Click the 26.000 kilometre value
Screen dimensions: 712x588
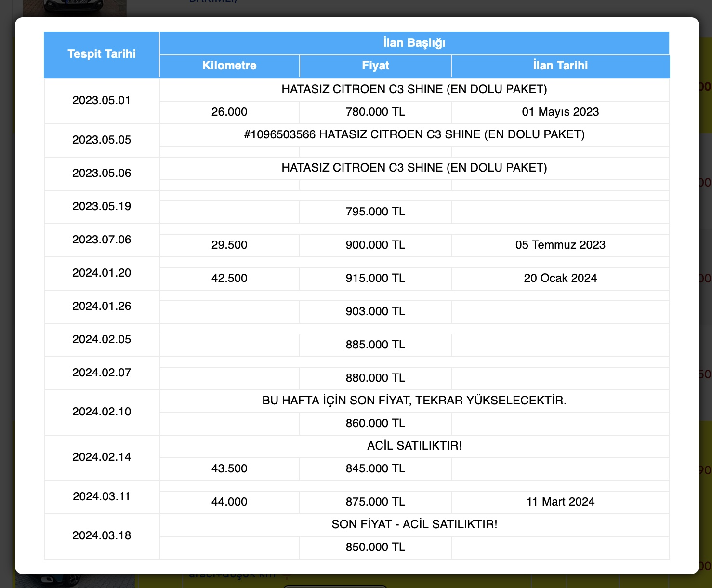[x=229, y=112]
